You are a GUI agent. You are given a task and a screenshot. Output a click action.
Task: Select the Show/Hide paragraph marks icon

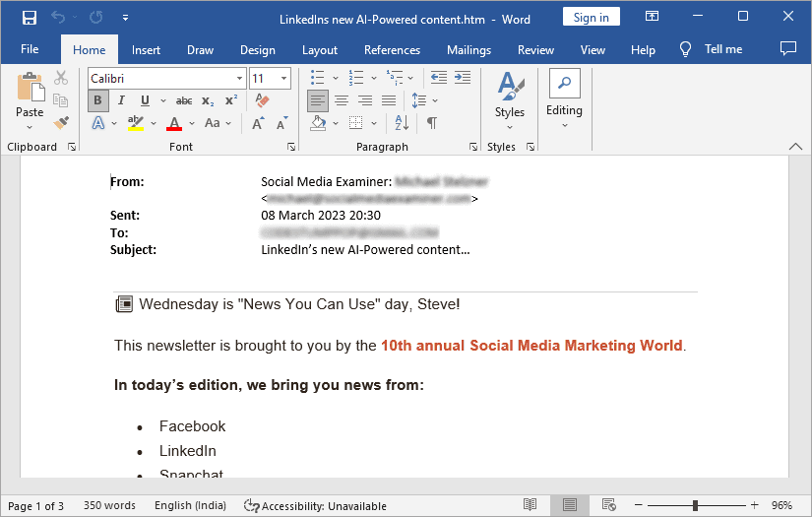[431, 123]
